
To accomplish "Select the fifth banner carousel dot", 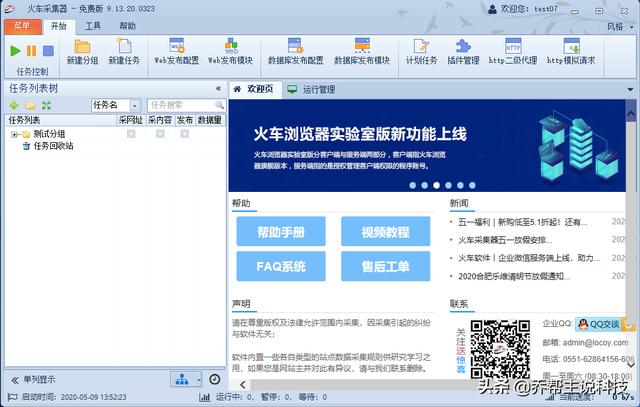I will tap(460, 185).
